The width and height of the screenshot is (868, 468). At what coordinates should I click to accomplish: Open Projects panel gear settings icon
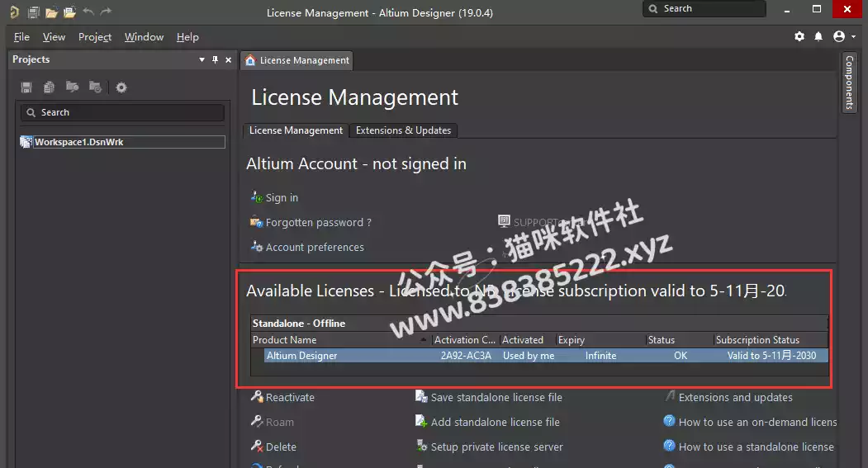coord(121,87)
